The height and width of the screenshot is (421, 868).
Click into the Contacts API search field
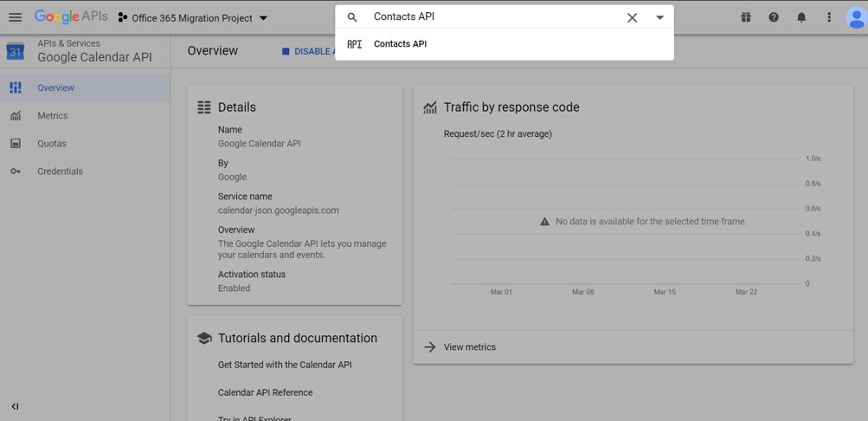pos(493,17)
